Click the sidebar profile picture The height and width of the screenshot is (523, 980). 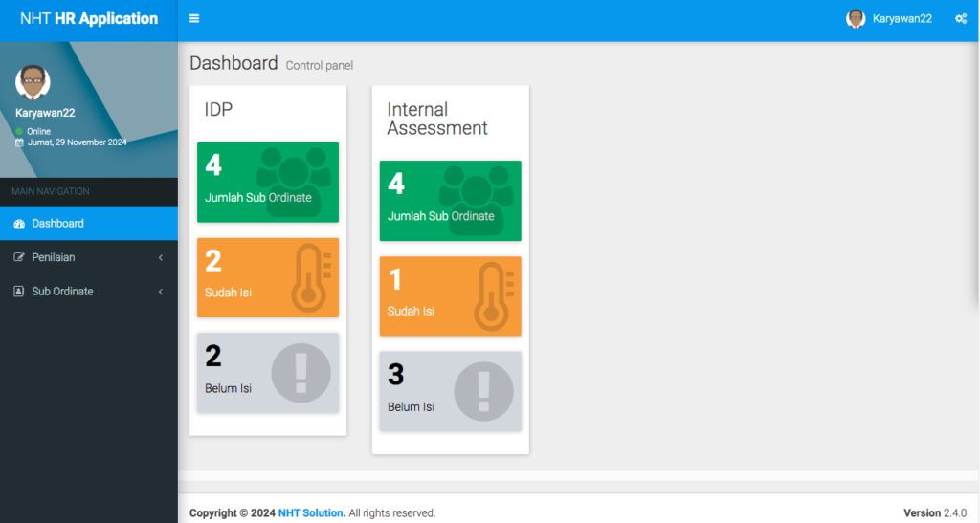pyautogui.click(x=33, y=83)
